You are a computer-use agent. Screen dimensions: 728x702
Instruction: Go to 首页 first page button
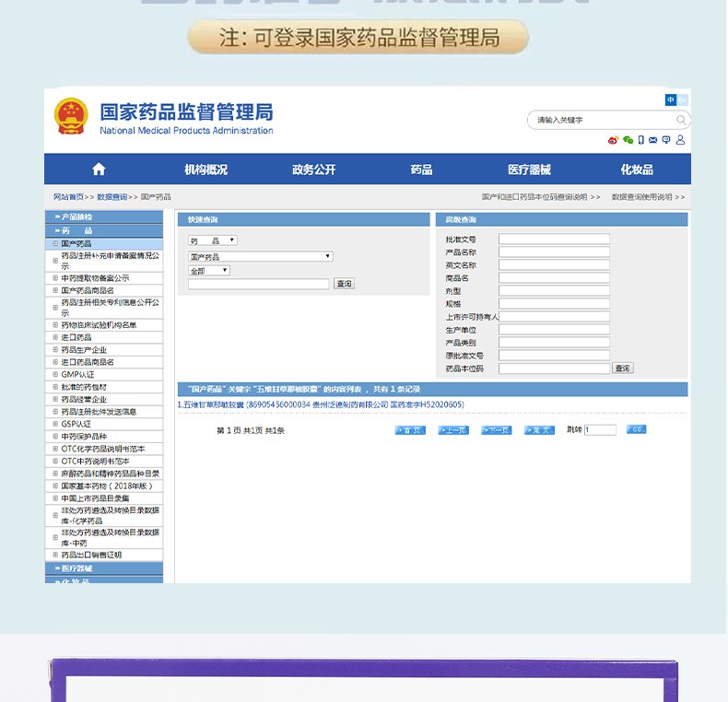[x=410, y=430]
